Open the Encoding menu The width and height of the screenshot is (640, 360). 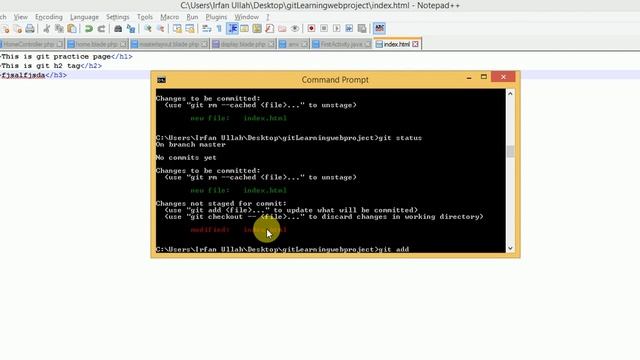click(x=49, y=17)
